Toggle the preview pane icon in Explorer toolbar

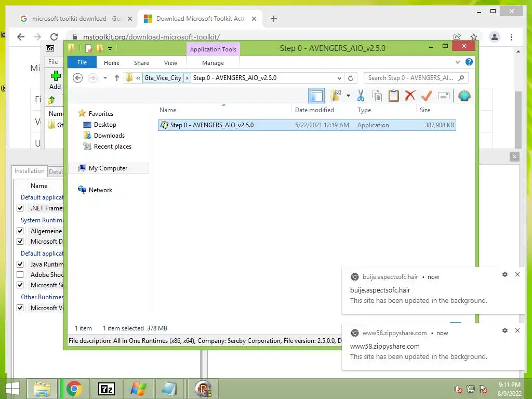pos(316,96)
